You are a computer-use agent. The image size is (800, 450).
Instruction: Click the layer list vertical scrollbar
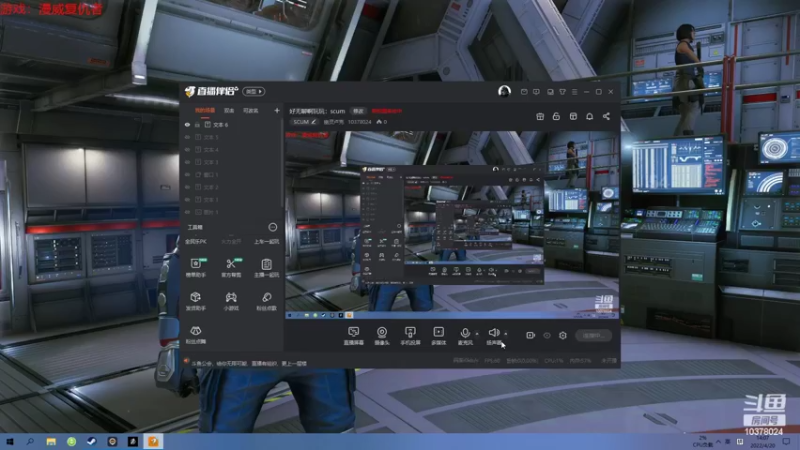[282, 163]
